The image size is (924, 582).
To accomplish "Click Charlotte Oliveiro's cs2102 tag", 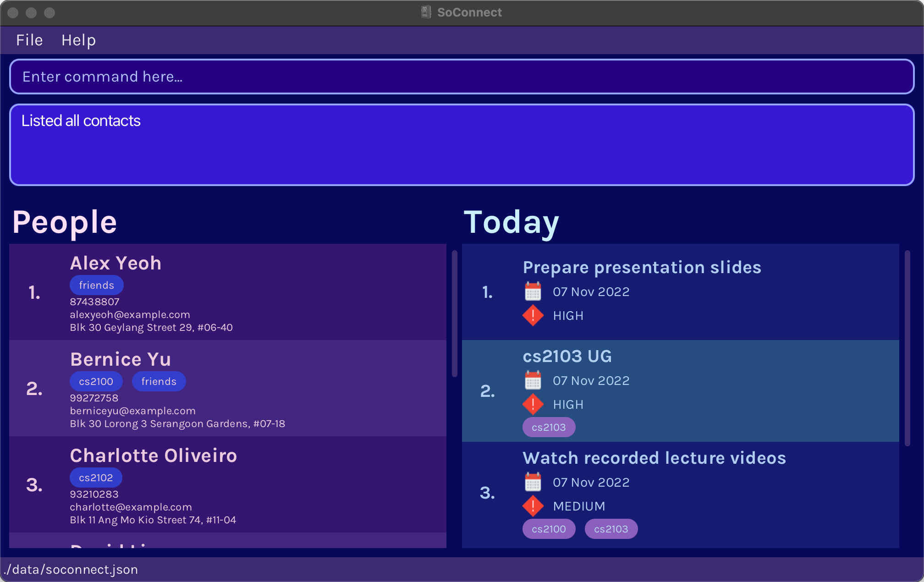I will coord(96,478).
